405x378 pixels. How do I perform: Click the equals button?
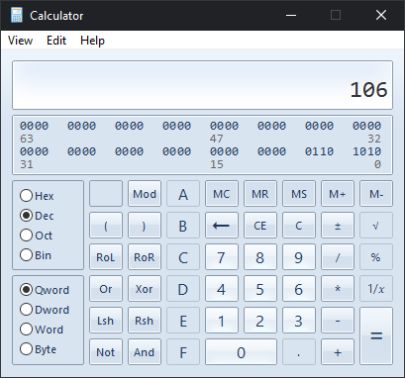coord(376,336)
